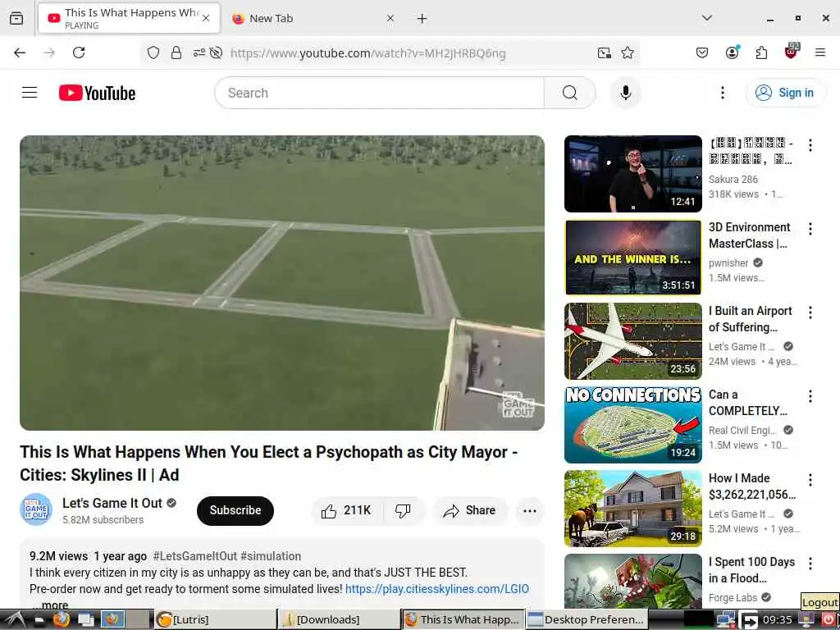Switch to Downloads taskbar window
This screenshot has width=840, height=630.
[x=339, y=619]
